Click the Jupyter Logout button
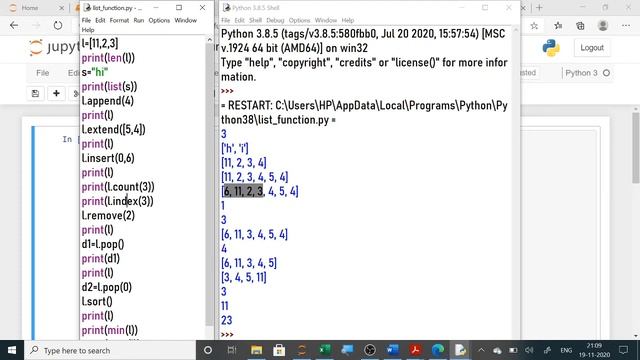 point(592,48)
